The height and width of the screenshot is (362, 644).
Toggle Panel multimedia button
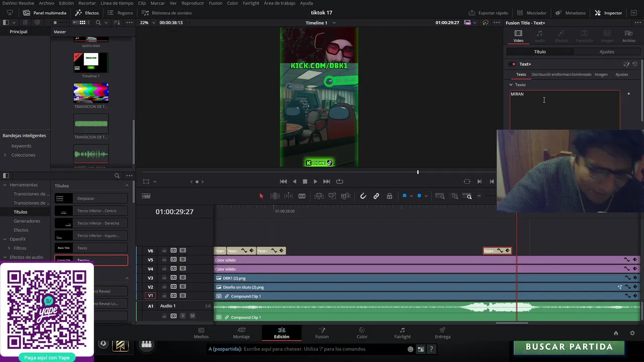(x=45, y=13)
